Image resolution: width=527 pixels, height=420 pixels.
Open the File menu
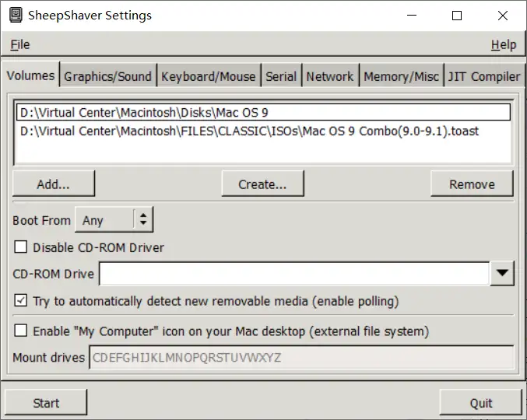click(20, 44)
